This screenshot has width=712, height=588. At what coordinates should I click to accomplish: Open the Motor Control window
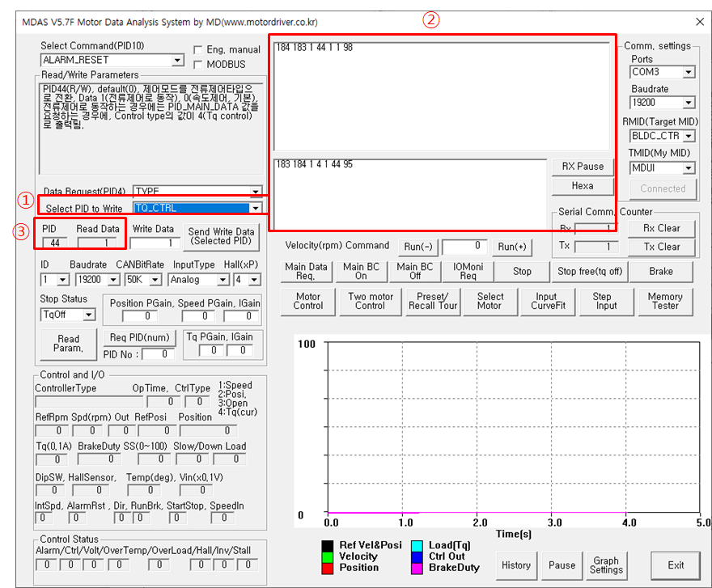[x=308, y=302]
